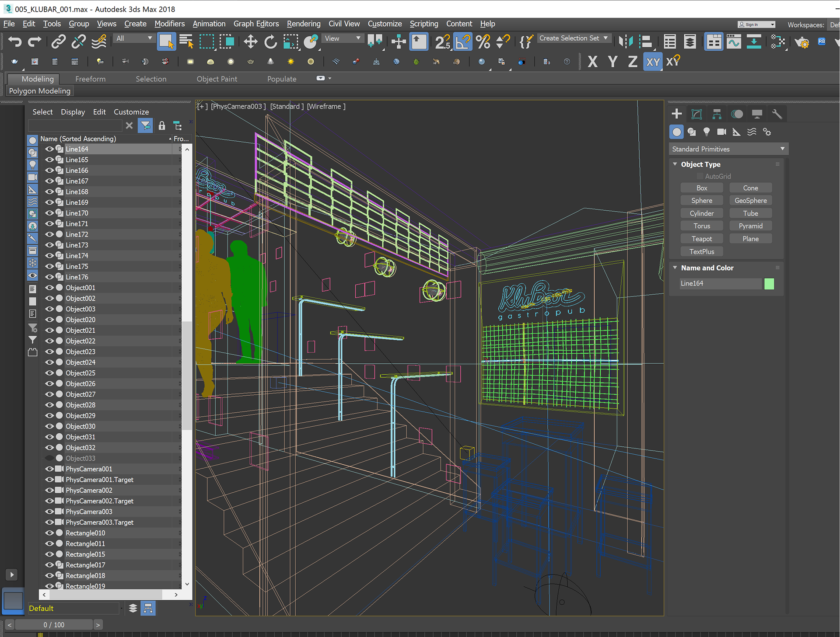Click the Undo arrow icon
840x637 pixels.
coord(14,42)
